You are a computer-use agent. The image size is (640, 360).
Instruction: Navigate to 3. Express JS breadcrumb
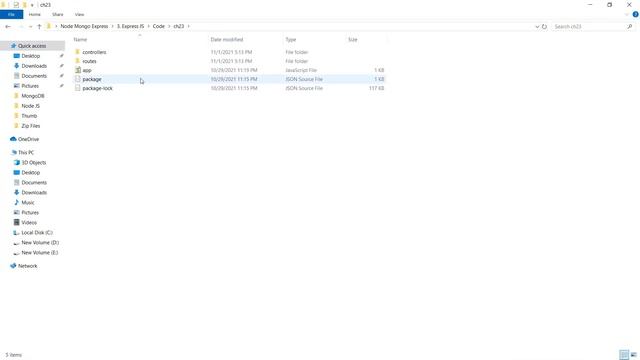pos(131,26)
